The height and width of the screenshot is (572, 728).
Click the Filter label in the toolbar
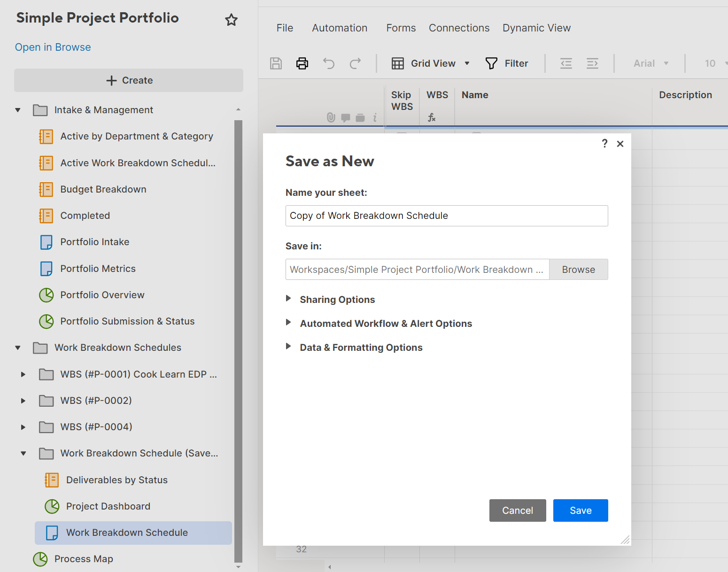click(x=516, y=63)
